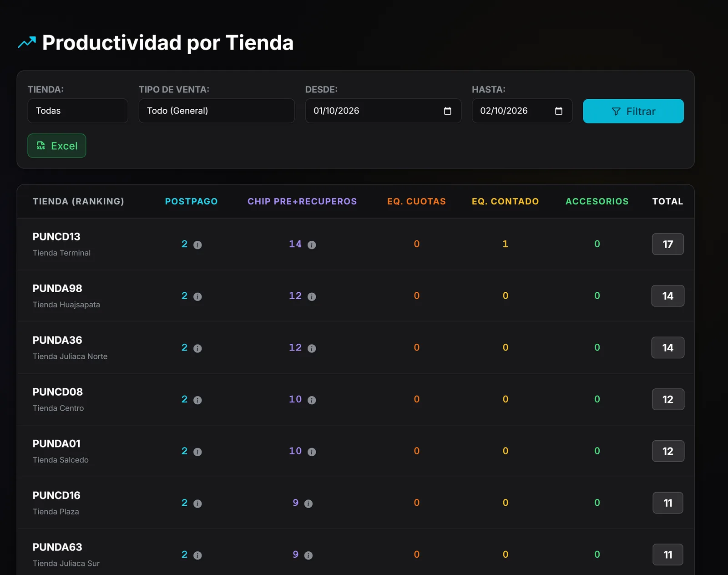
Task: Click the Tienda Plaza label
Action: point(56,512)
